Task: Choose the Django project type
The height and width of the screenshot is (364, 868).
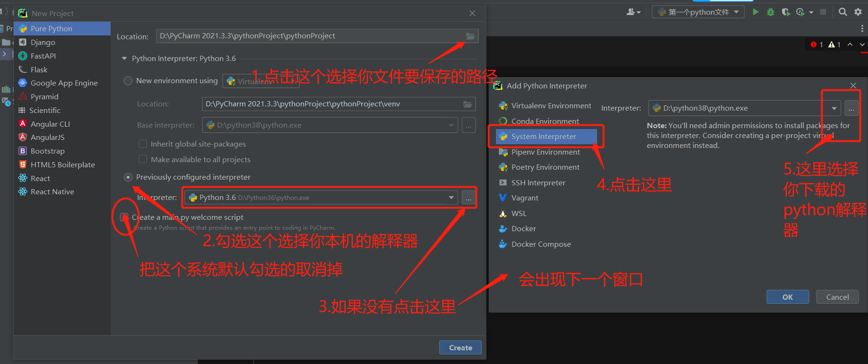Action: point(62,42)
